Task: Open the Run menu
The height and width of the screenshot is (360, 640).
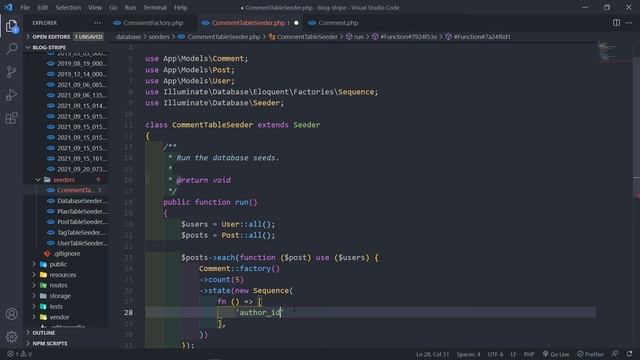Action: pos(130,7)
